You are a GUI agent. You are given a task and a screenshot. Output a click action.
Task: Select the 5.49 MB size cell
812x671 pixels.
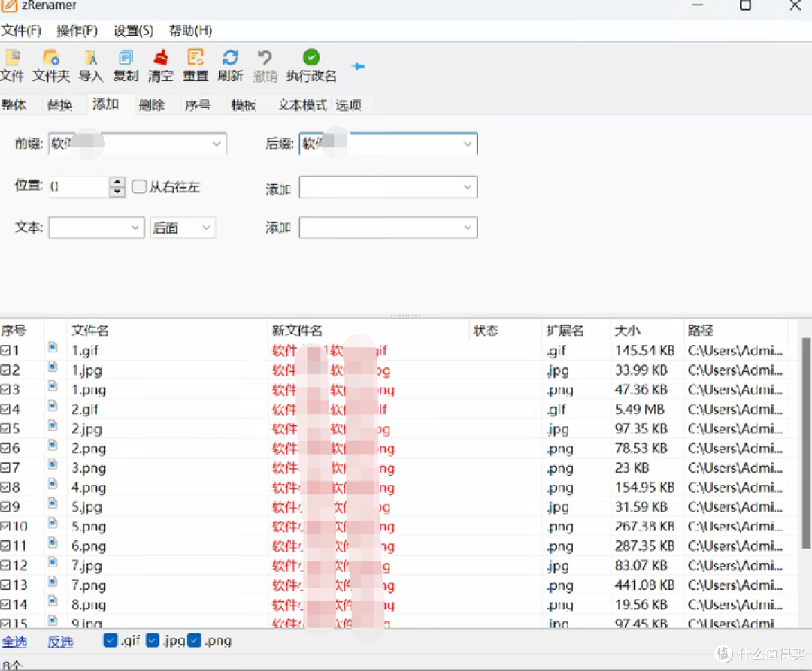[639, 410]
